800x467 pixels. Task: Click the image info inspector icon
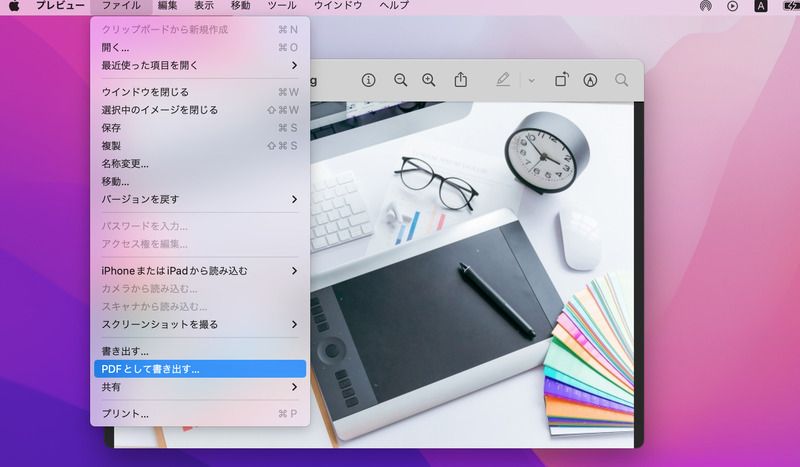(x=368, y=80)
